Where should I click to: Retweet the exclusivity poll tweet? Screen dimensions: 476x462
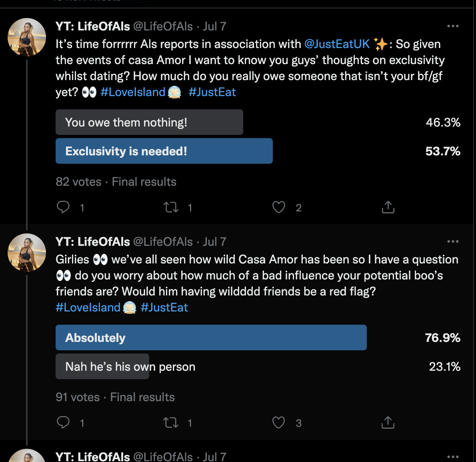[x=171, y=207]
